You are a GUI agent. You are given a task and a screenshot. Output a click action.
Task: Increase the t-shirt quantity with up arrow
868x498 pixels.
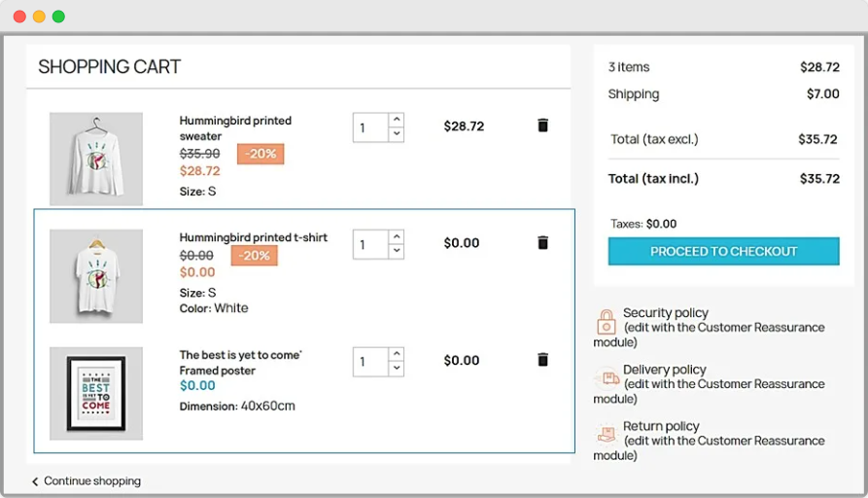pos(397,237)
